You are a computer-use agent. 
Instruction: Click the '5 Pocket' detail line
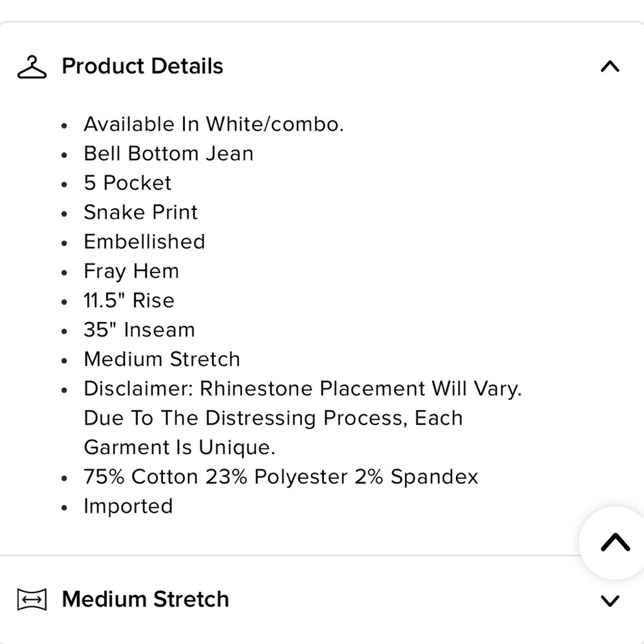(x=128, y=183)
